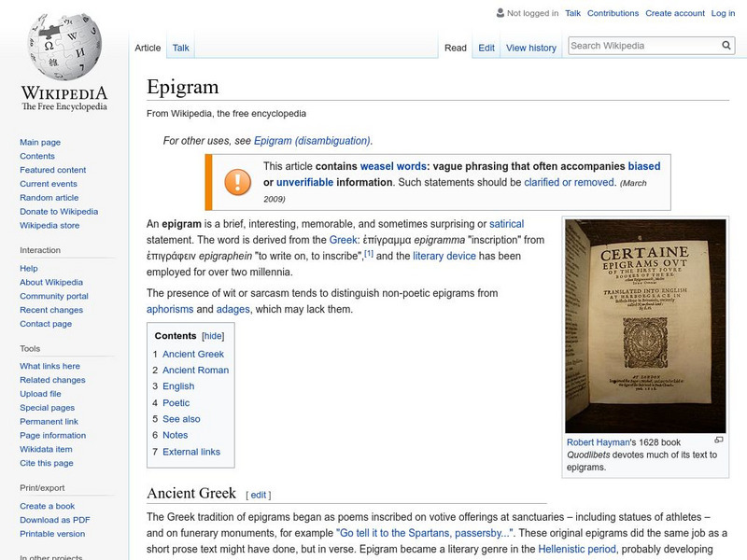Open the Quodlibets book image thumbnail
747x560 pixels.
click(x=645, y=326)
